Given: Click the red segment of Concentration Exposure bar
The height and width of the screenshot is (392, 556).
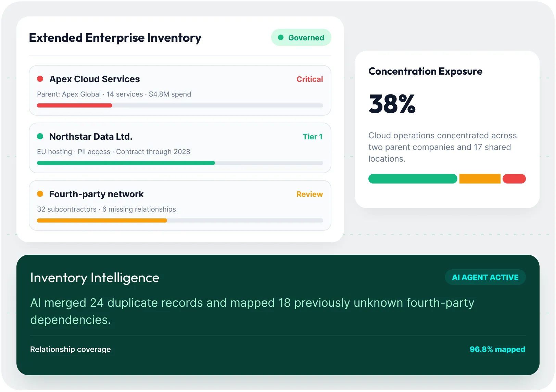Looking at the screenshot, I should 514,179.
